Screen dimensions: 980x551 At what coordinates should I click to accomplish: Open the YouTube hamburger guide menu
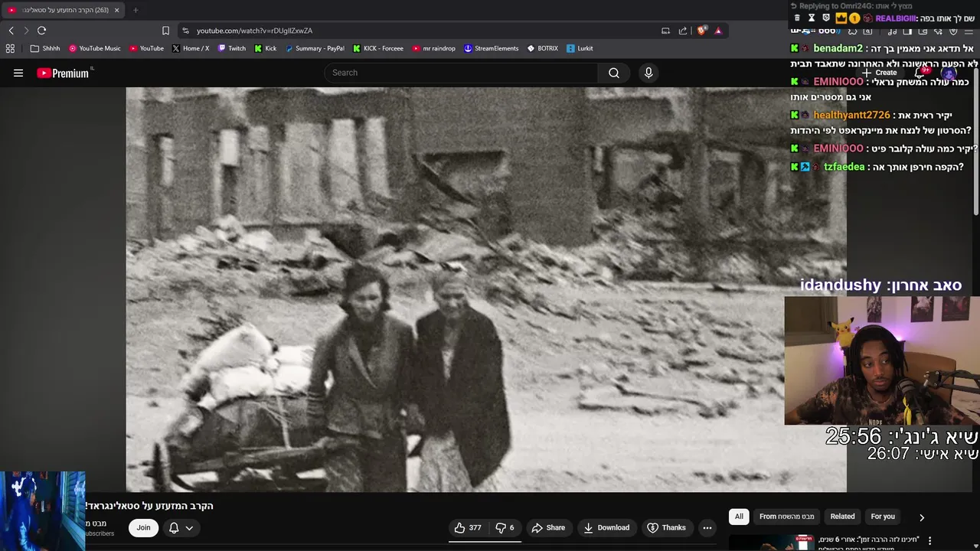(18, 73)
